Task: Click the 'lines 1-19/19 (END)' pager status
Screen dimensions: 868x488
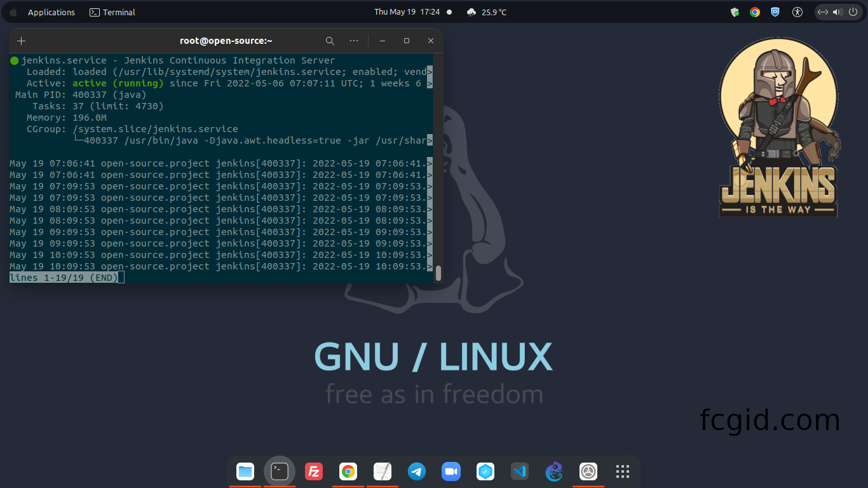Action: (64, 278)
